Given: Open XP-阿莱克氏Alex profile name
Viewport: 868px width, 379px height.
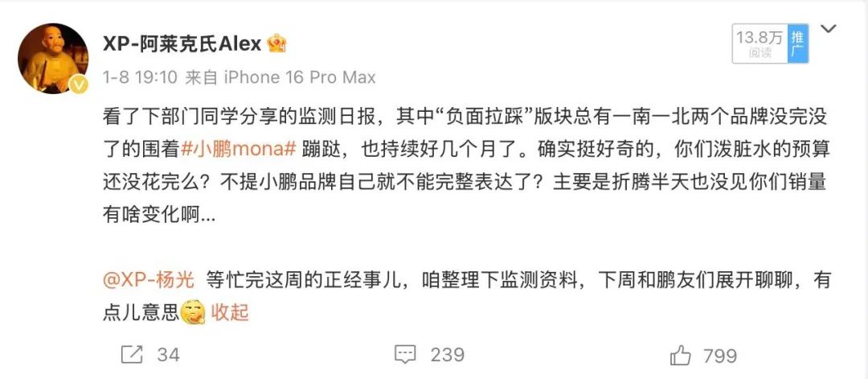Looking at the screenshot, I should (x=182, y=43).
